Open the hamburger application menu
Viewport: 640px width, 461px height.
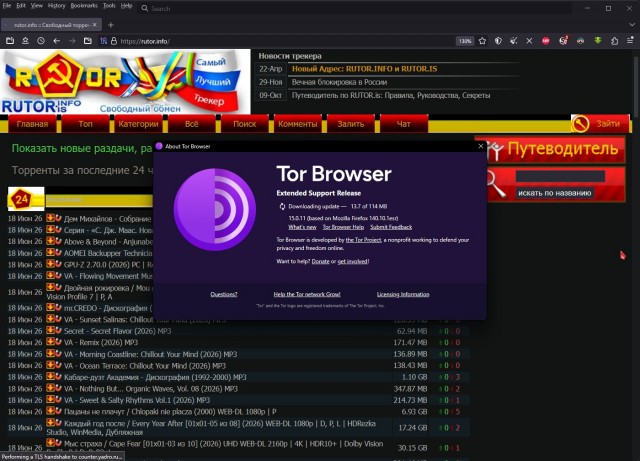[x=630, y=40]
